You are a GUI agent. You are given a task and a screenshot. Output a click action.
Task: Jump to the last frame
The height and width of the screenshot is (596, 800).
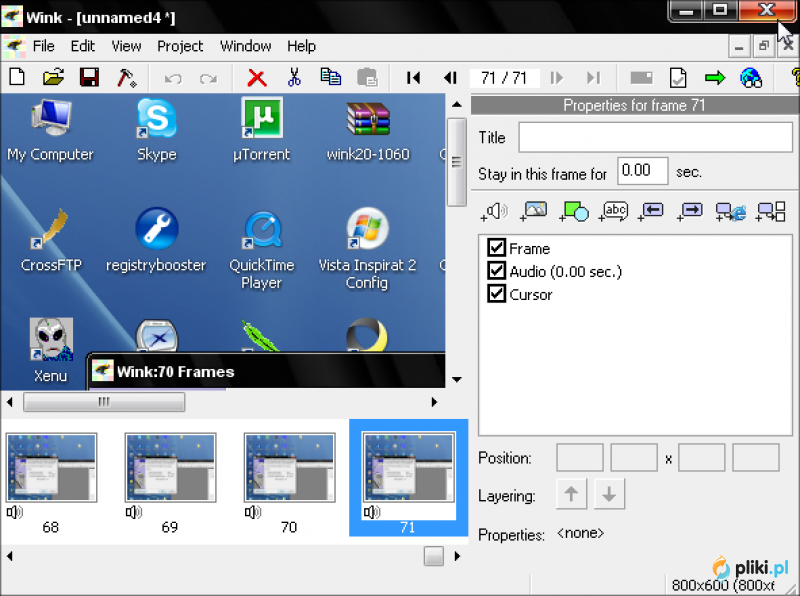[x=593, y=78]
